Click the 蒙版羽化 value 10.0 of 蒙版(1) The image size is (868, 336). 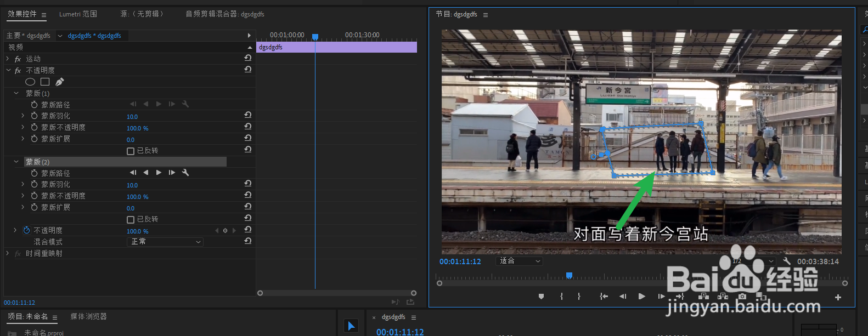[132, 117]
